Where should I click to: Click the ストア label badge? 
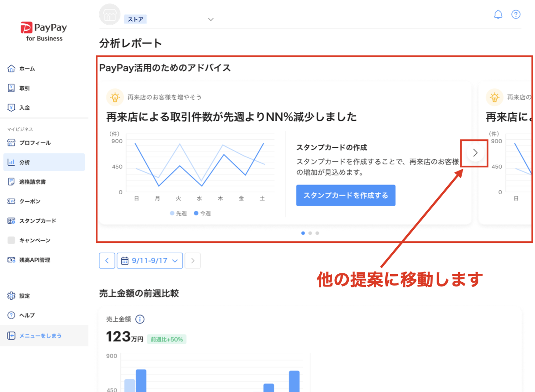click(x=135, y=19)
